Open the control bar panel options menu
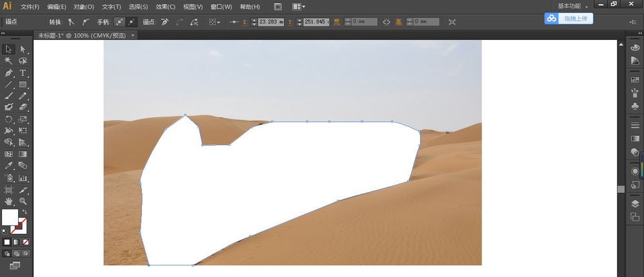Image resolution: width=644 pixels, height=277 pixels. coord(632,22)
